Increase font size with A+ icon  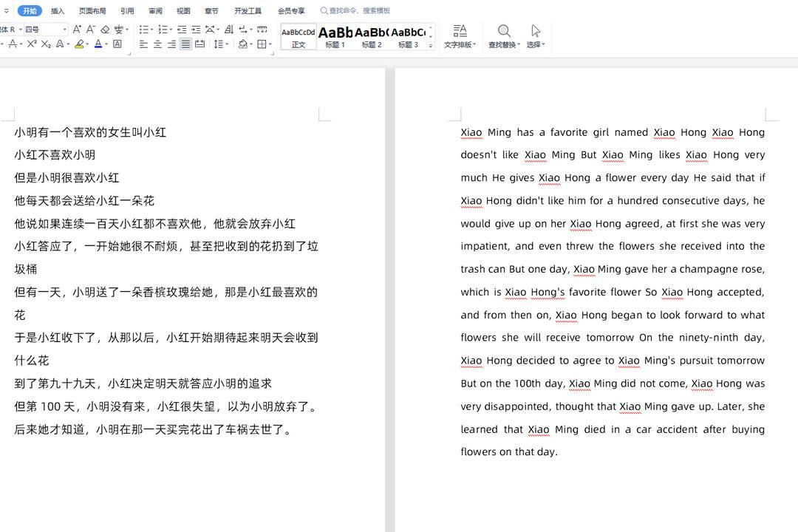77,30
